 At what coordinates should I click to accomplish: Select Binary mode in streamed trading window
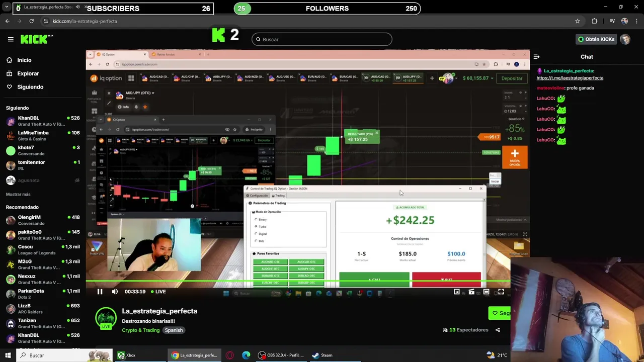click(261, 220)
